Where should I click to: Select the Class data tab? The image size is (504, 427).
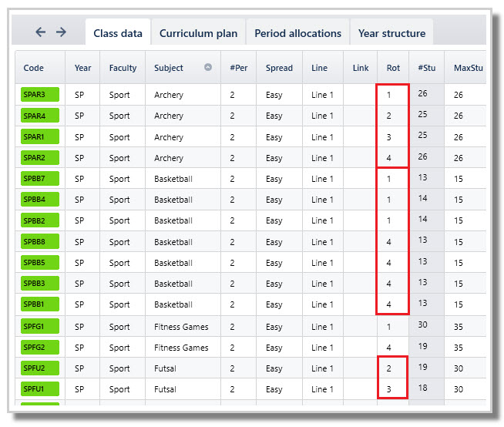coord(118,33)
